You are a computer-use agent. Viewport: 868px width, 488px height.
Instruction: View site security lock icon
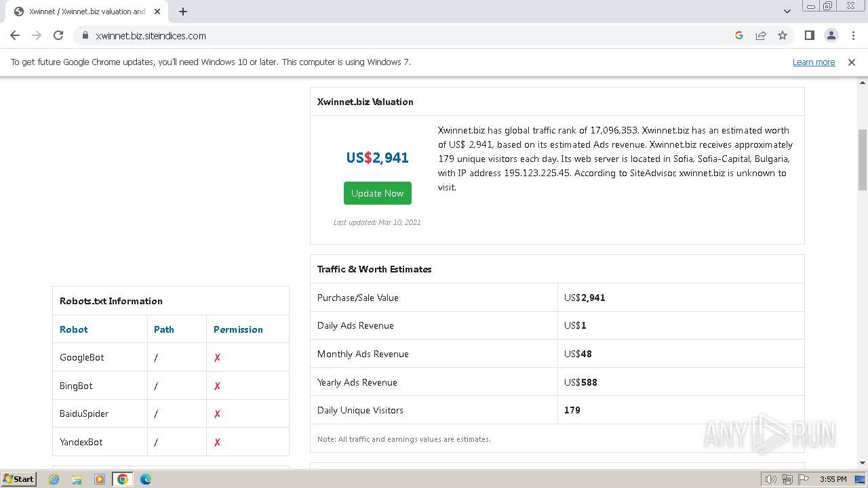(85, 35)
